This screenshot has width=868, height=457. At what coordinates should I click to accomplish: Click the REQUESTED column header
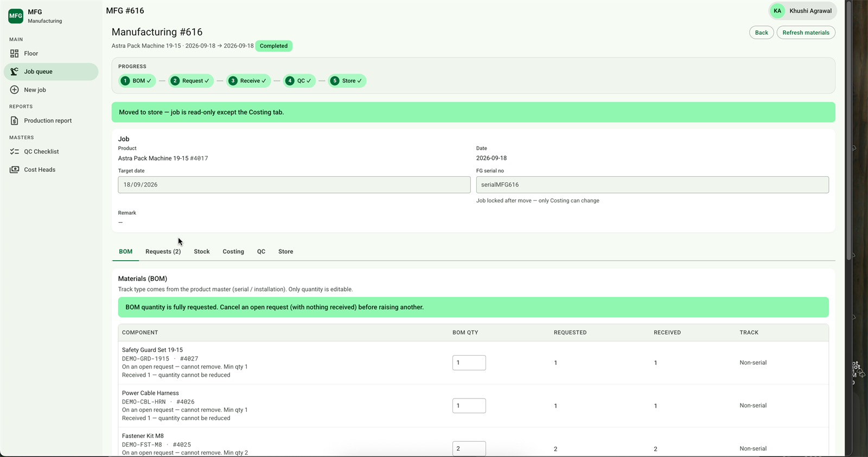pyautogui.click(x=570, y=332)
